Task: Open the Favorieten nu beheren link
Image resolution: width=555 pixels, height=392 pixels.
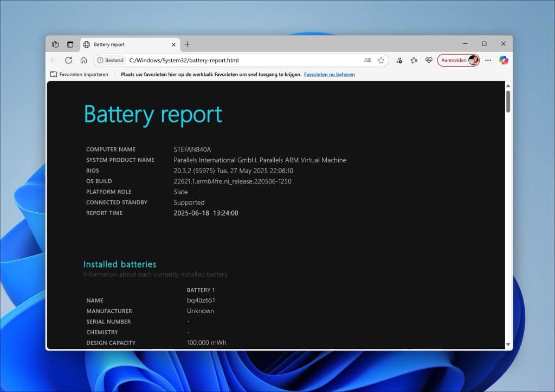Action: 329,74
